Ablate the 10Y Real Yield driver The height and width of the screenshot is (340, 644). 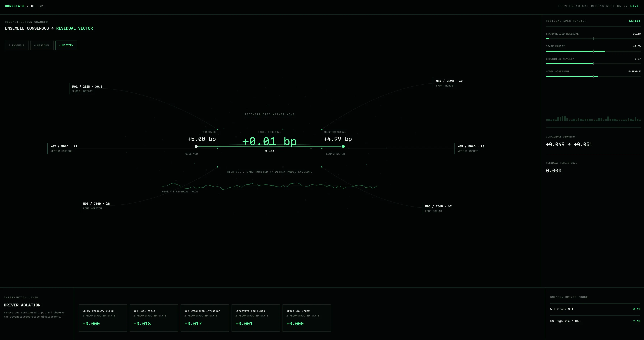[x=154, y=318]
